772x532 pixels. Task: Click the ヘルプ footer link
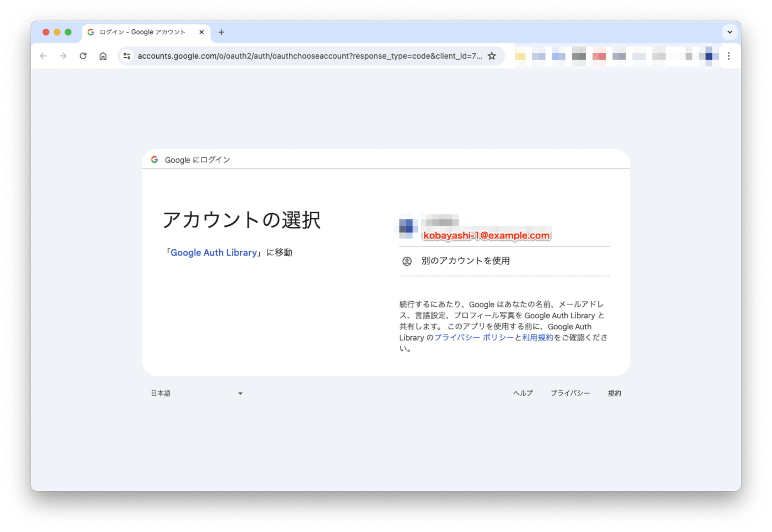(523, 393)
